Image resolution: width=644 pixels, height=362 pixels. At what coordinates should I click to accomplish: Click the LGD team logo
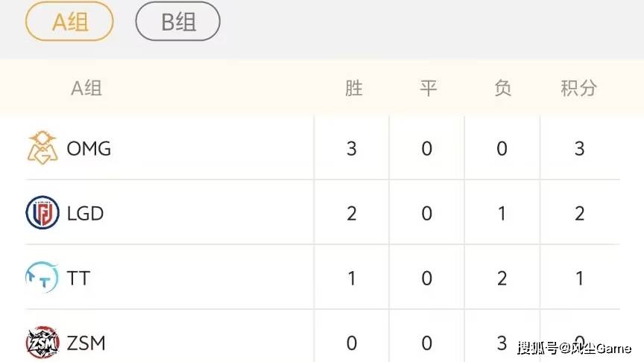click(42, 213)
